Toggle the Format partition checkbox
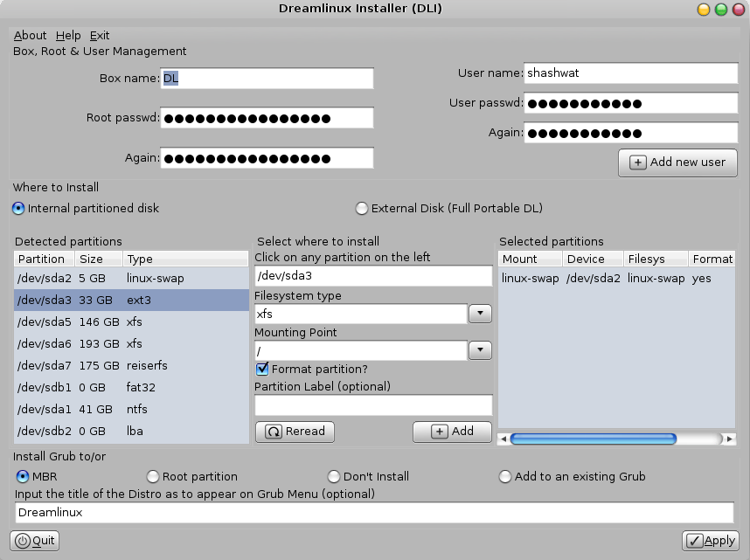Screen dimensions: 750x560 click(262, 370)
